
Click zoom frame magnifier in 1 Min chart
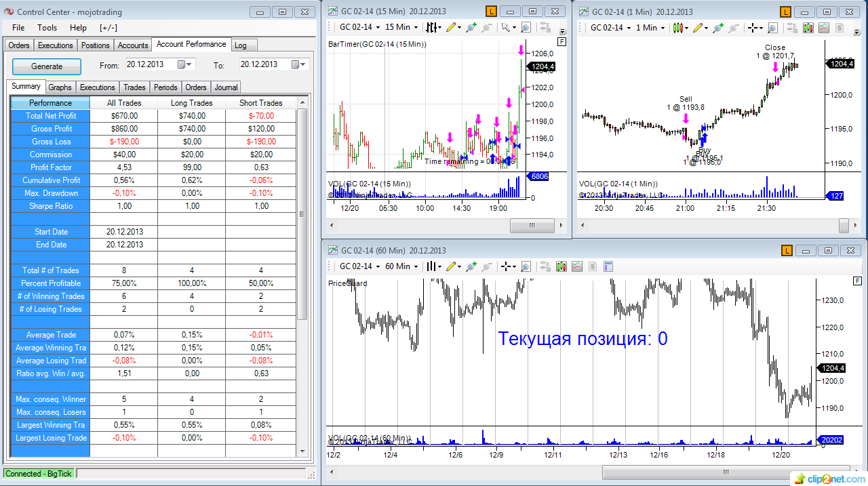772,28
